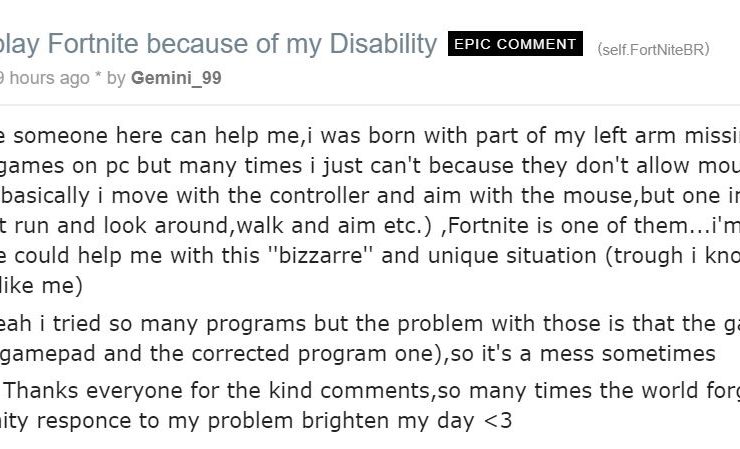Visit author Gemini_99's profile
The image size is (740, 449).
click(176, 78)
